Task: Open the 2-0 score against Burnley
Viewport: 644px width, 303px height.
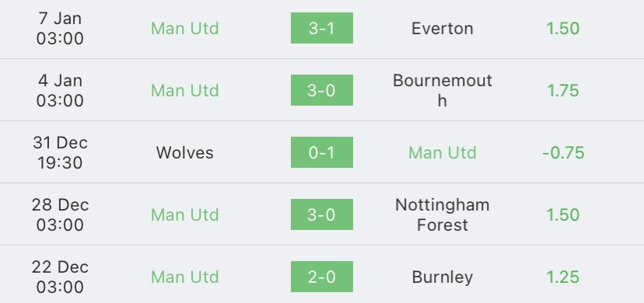Action: pyautogui.click(x=321, y=277)
